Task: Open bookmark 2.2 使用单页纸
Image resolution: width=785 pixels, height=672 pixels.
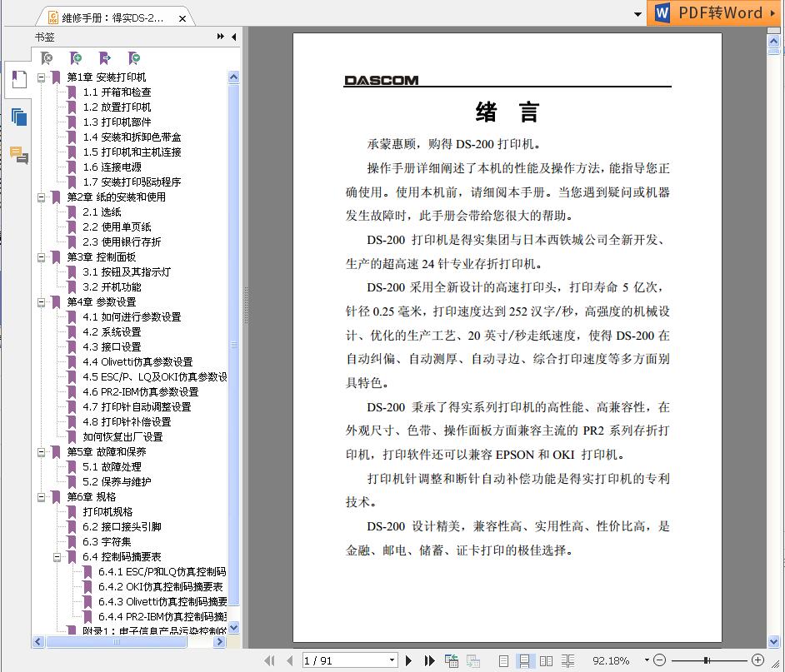Action: [x=117, y=227]
